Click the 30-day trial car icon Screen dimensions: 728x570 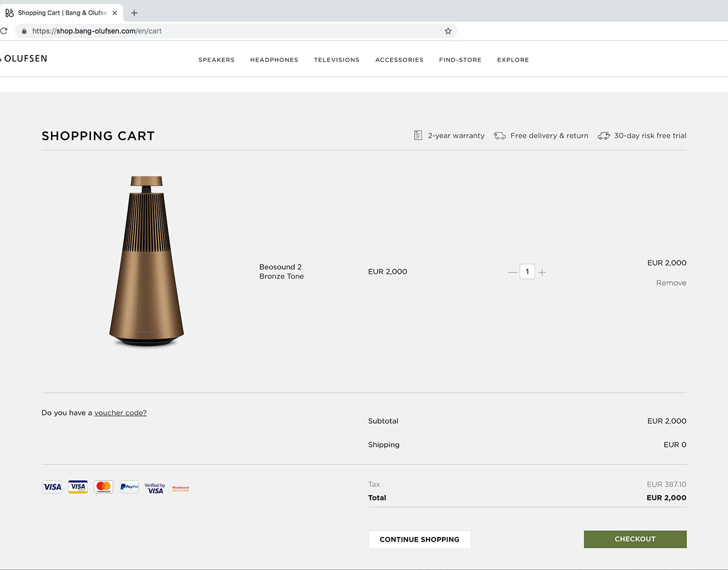[x=603, y=136]
